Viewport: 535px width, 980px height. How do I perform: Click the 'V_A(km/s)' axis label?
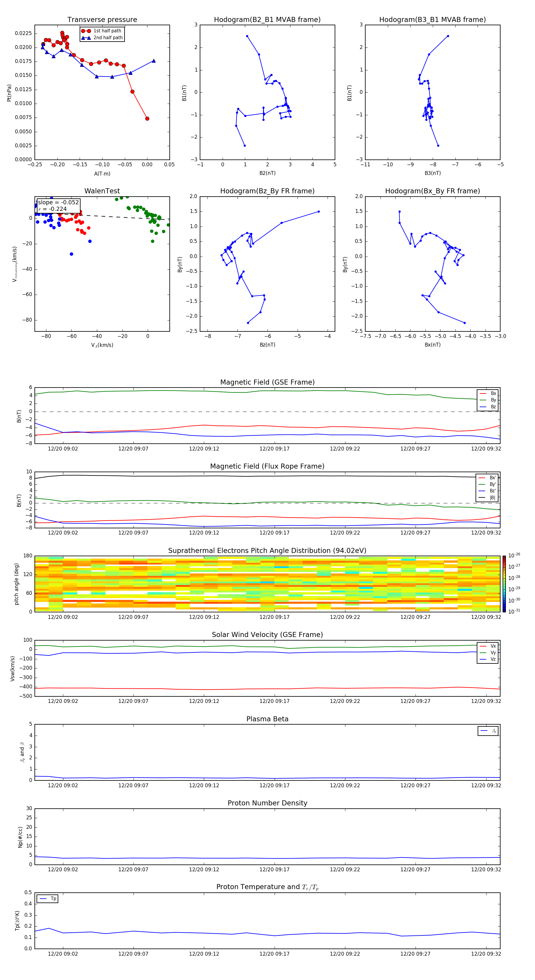[x=102, y=345]
